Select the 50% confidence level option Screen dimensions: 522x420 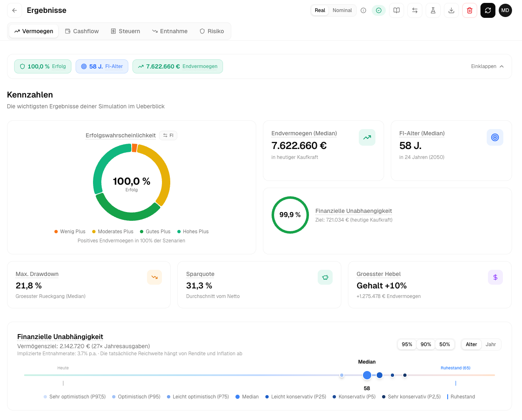[444, 344]
